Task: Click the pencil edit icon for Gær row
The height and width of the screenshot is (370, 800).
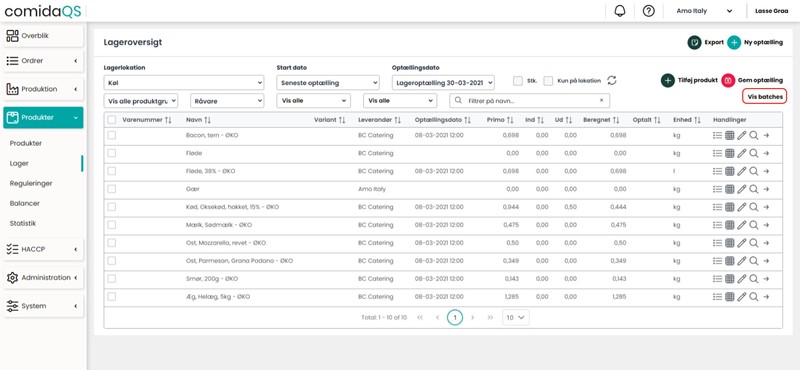Action: click(741, 189)
